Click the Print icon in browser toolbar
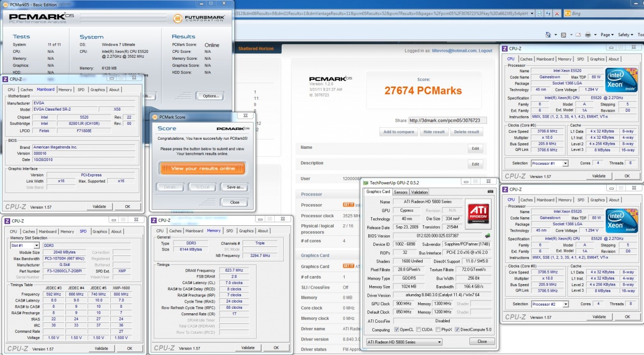Screen dimensions: 644x355 (588, 35)
